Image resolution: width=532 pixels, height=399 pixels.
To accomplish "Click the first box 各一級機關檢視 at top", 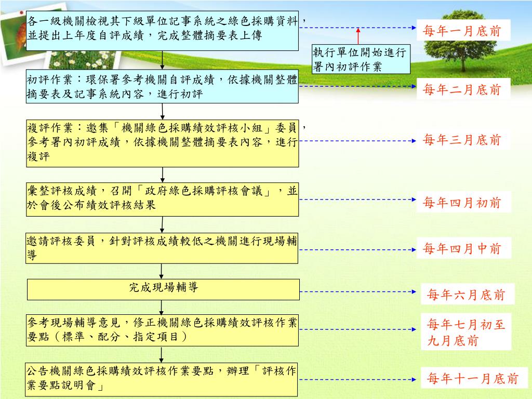I will (163, 30).
